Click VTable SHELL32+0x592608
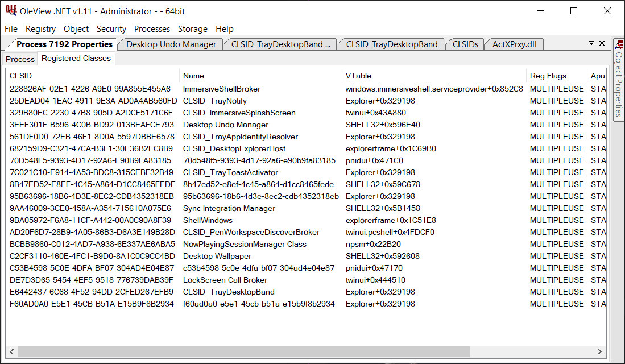This screenshot has height=364, width=625. (x=383, y=257)
